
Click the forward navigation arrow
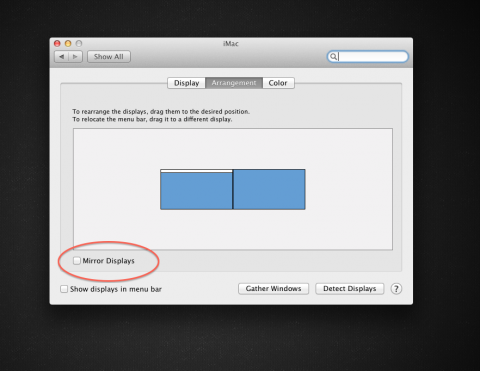point(75,57)
